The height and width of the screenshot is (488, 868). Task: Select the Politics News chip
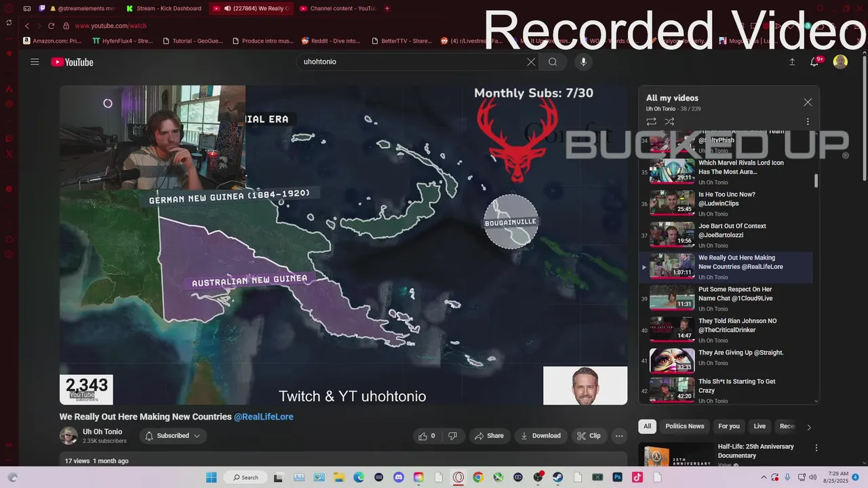[x=684, y=426]
